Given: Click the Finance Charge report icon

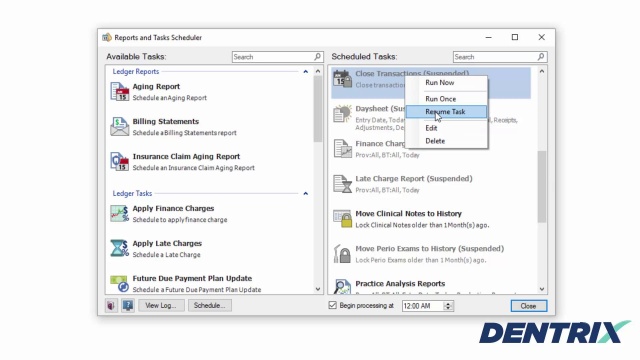Looking at the screenshot, I should (342, 149).
